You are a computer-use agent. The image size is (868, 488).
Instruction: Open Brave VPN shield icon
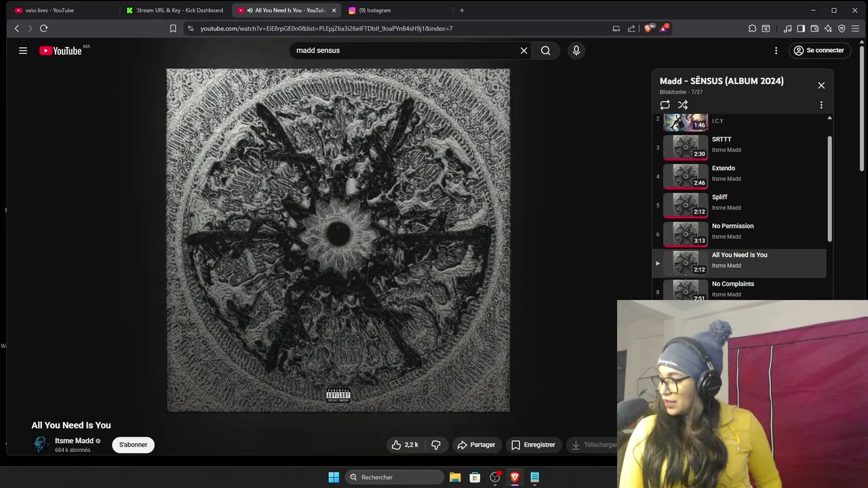tap(842, 28)
